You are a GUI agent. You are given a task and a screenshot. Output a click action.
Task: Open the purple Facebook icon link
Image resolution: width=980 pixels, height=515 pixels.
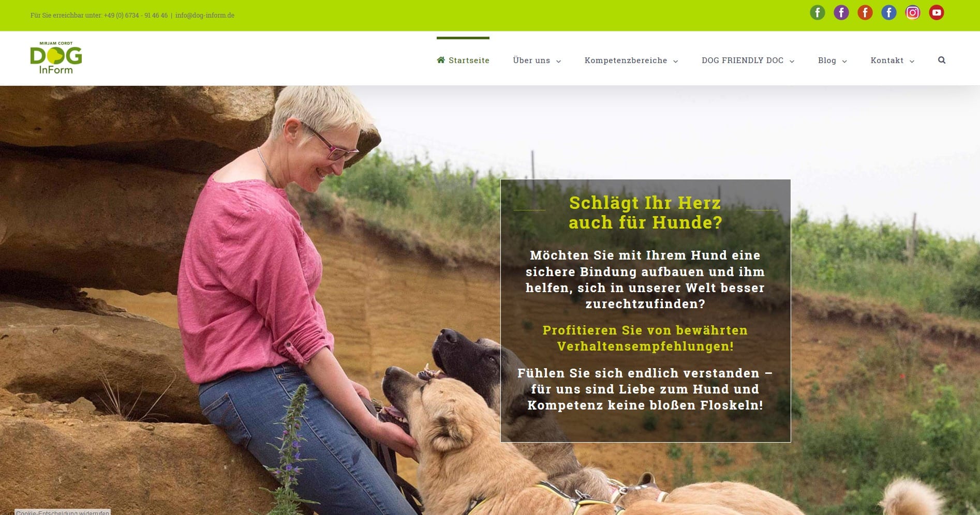coord(841,12)
